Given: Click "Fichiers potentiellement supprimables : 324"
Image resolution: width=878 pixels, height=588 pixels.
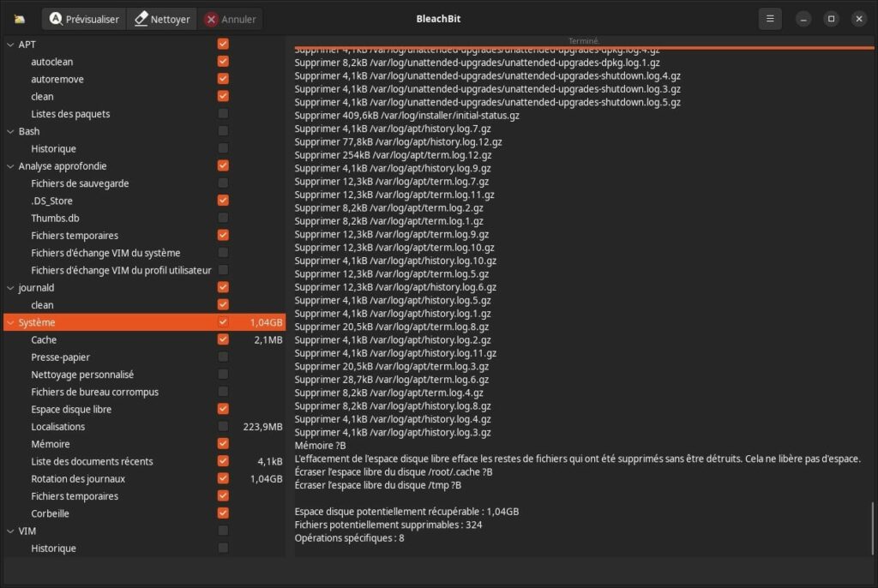Looking at the screenshot, I should [388, 525].
